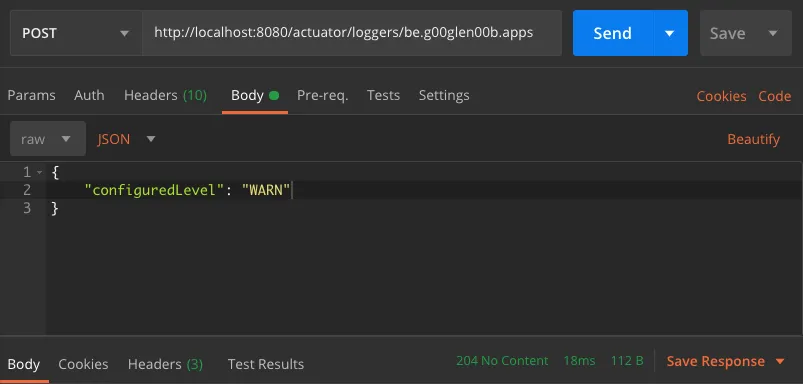Send the request
This screenshot has height=384, width=803.
612,33
